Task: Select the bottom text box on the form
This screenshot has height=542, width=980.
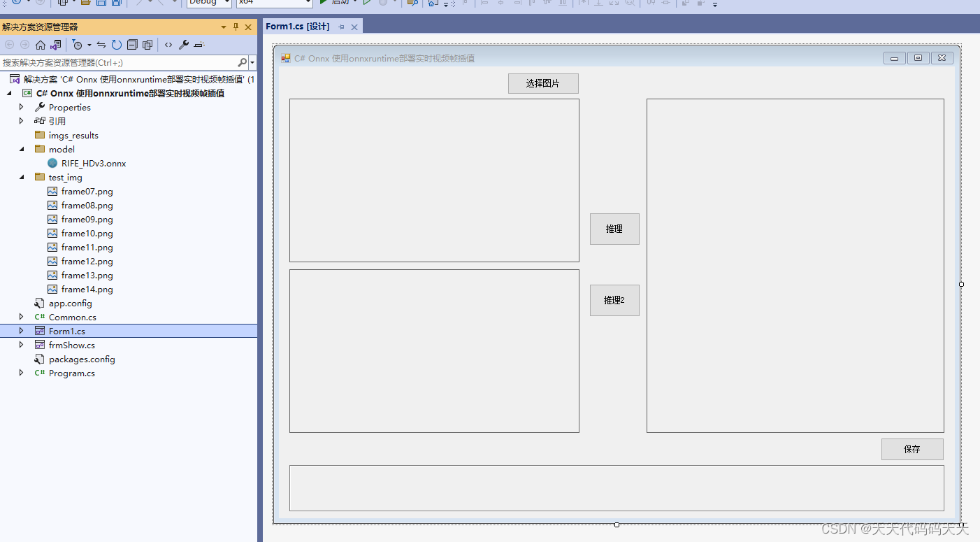Action: [617, 488]
